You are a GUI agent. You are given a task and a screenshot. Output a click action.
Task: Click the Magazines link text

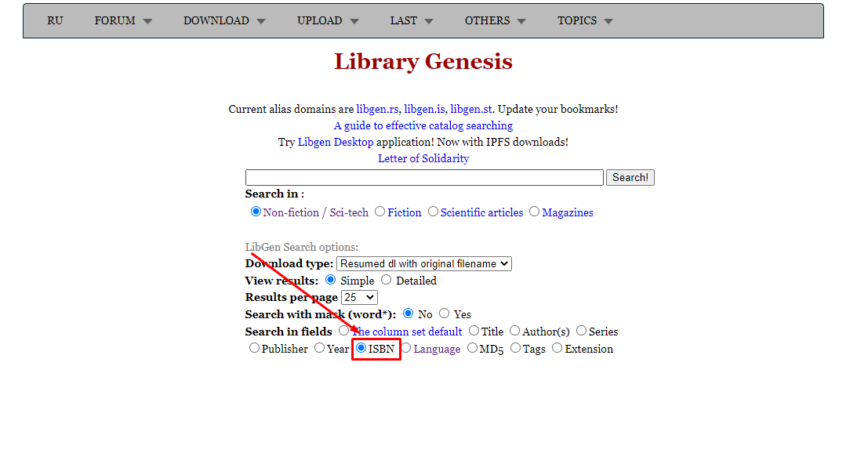click(x=568, y=213)
